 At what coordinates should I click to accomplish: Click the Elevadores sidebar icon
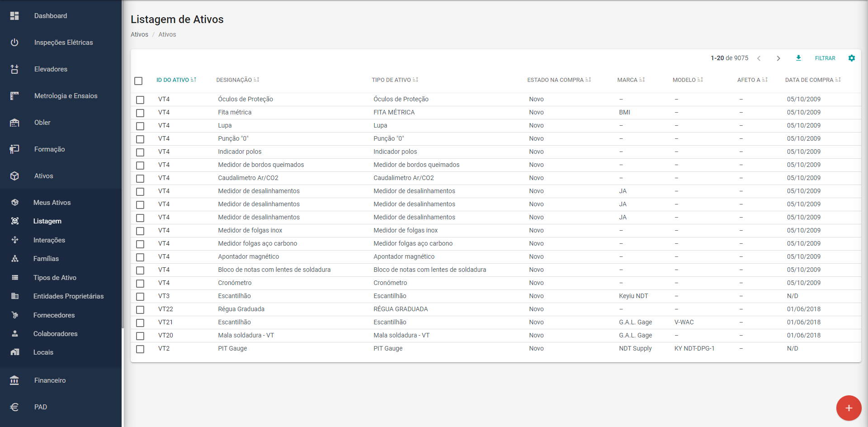pyautogui.click(x=14, y=69)
